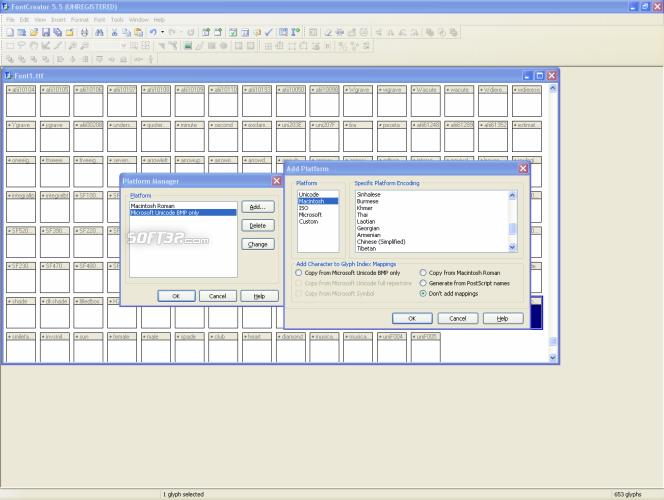Click the filled rectangle shape icon
The height and width of the screenshot is (500, 664).
click(x=212, y=46)
